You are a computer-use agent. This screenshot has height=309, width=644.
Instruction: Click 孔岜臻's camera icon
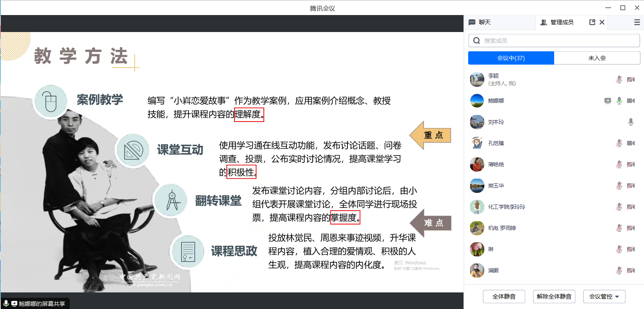click(x=631, y=143)
